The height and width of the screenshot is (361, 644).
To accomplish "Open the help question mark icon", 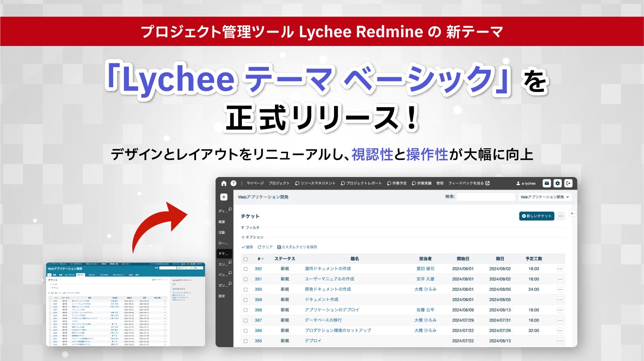I will (233, 183).
